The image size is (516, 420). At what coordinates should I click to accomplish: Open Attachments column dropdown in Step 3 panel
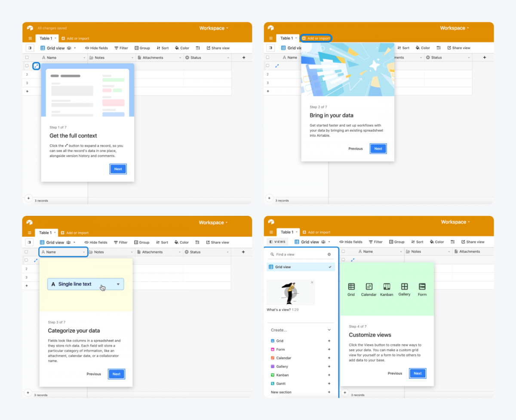(x=180, y=252)
